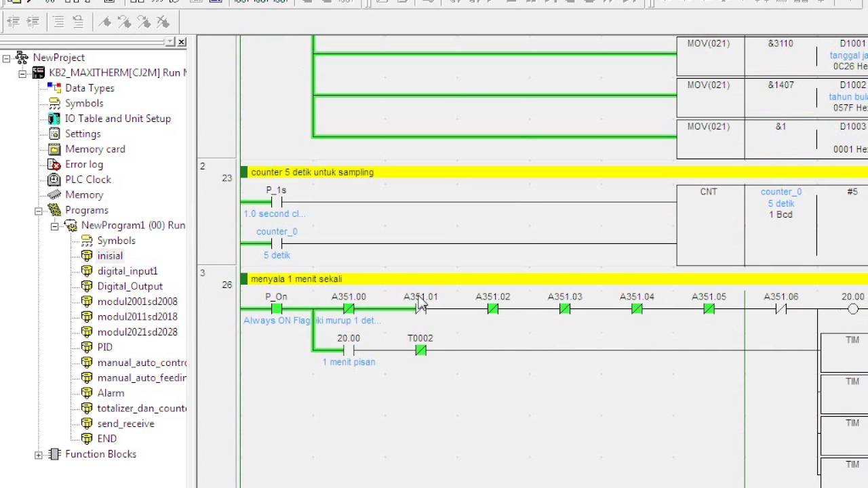Viewport: 868px width, 488px height.
Task: Select the P_On Always ON contact
Action: pos(276,309)
